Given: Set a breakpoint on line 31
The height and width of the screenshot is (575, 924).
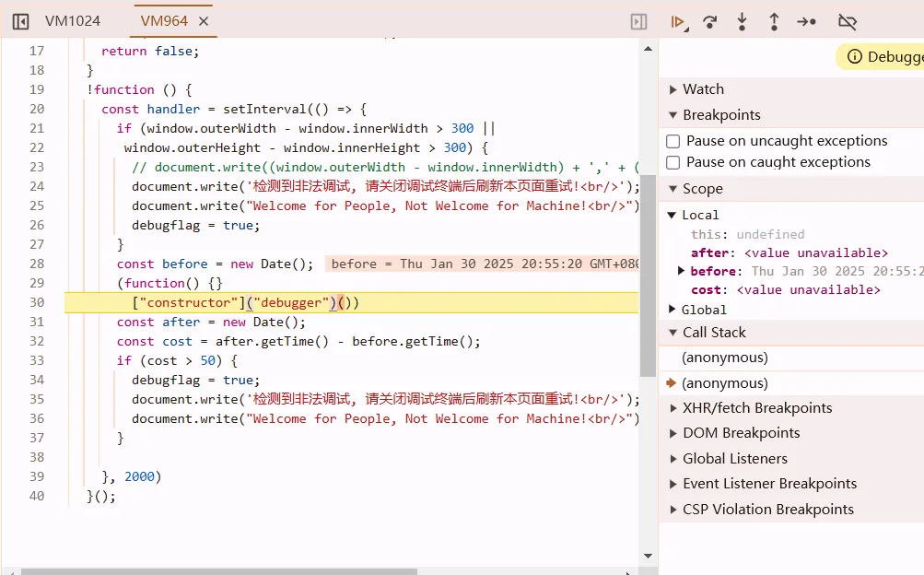Looking at the screenshot, I should click(37, 323).
